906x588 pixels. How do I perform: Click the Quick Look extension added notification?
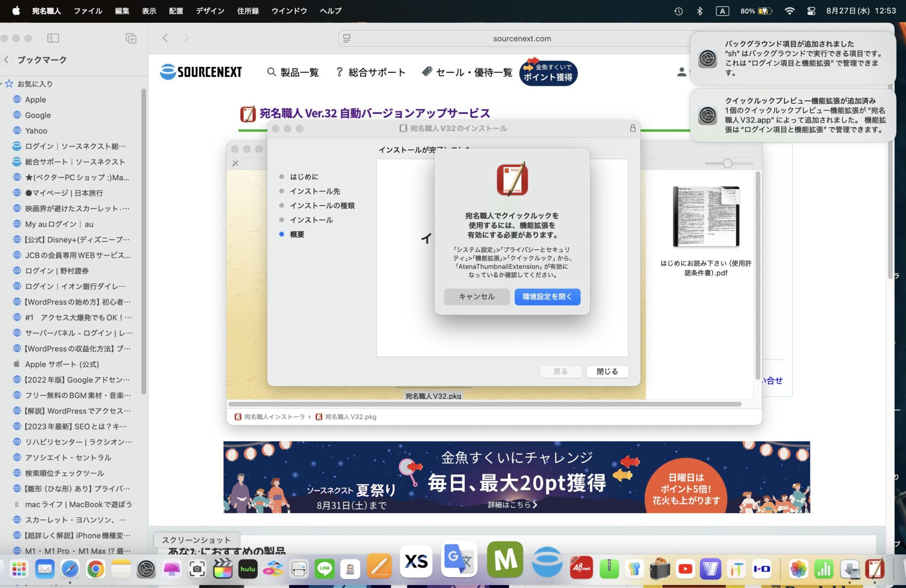(793, 116)
